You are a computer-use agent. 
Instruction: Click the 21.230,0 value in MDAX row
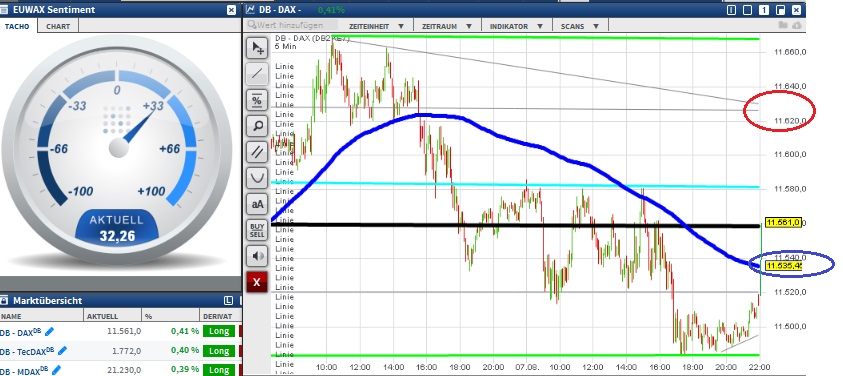[124, 370]
